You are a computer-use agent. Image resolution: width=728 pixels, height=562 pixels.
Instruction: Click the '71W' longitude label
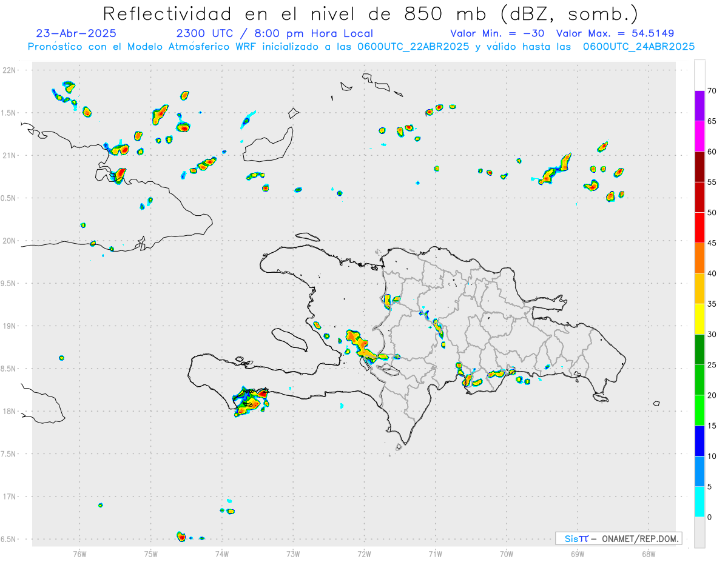tap(436, 554)
